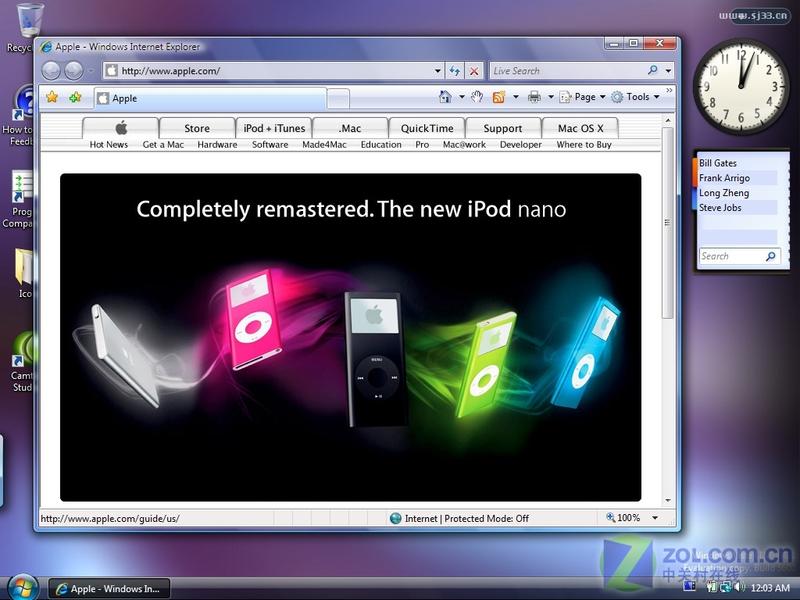Click the Apple logo navigation tab
Image resolution: width=800 pixels, height=600 pixels.
[x=120, y=128]
